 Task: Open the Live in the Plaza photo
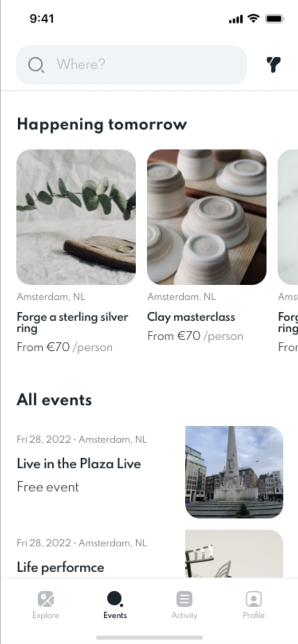pyautogui.click(x=234, y=472)
